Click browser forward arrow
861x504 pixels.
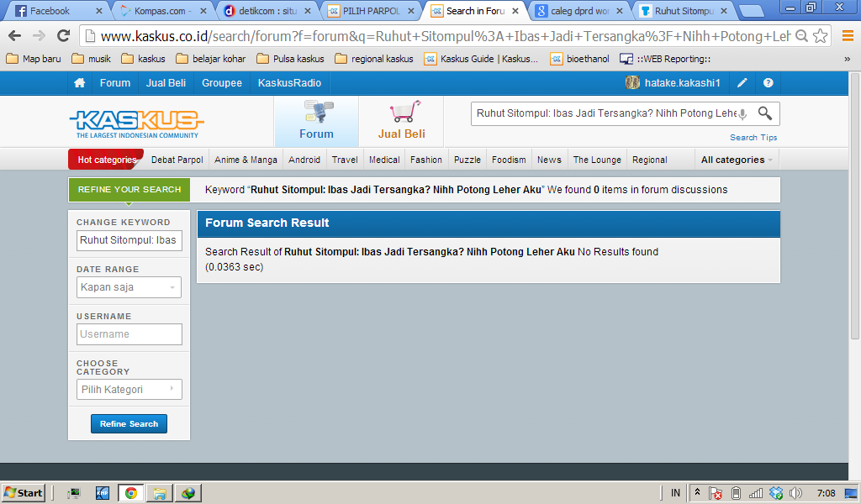(x=39, y=36)
